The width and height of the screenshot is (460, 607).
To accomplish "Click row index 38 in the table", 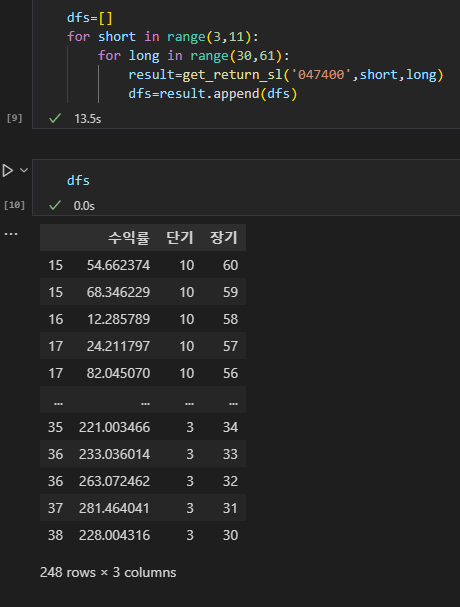I will 55,535.
